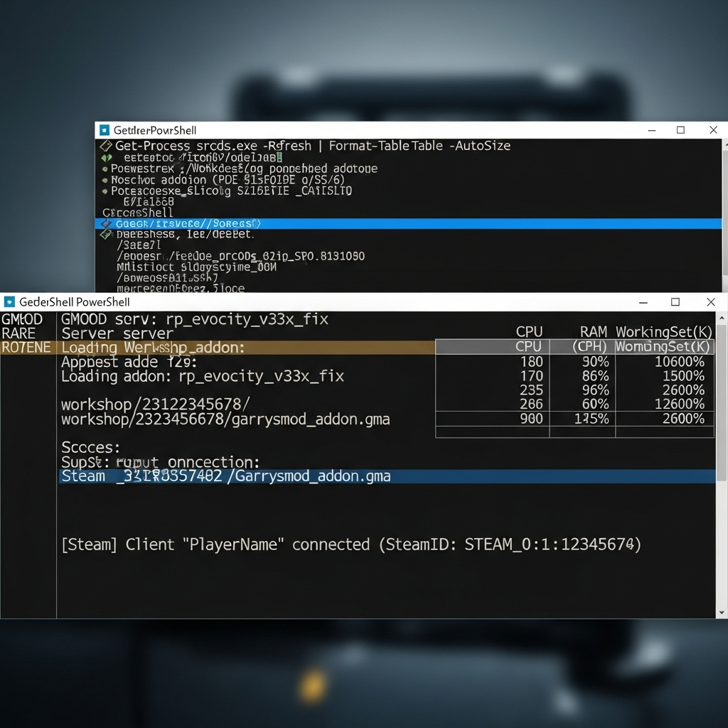Click the marker icon beside Noscivot addoion line

(105, 180)
